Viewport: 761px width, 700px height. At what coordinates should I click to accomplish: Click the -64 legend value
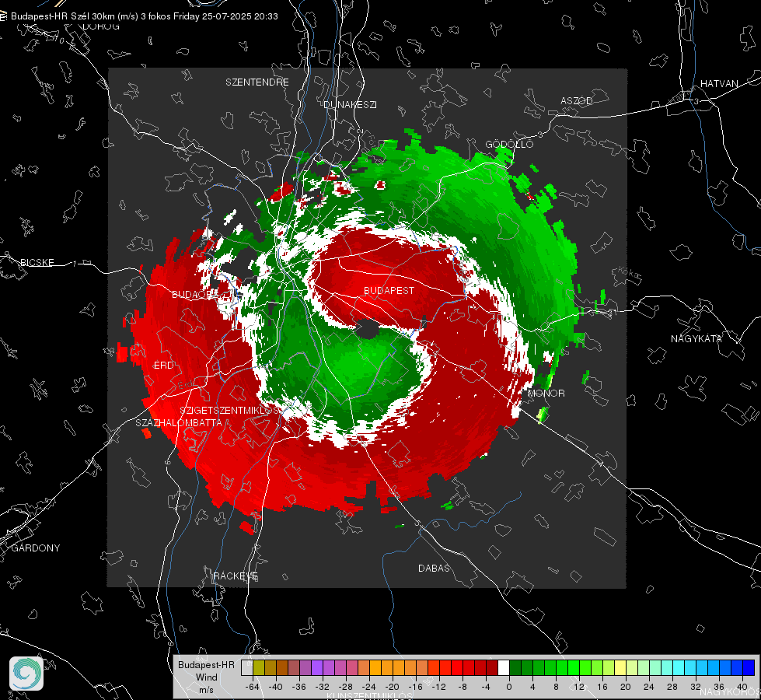tap(252, 687)
